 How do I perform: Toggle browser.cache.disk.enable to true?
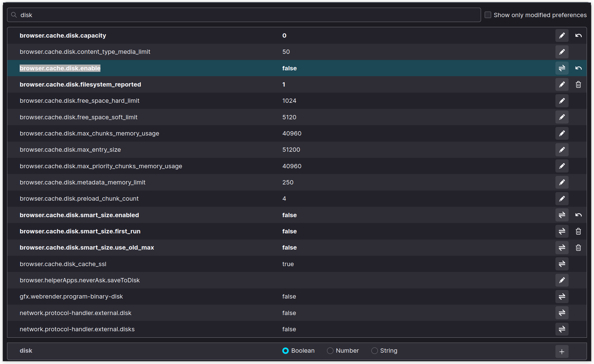pyautogui.click(x=562, y=68)
